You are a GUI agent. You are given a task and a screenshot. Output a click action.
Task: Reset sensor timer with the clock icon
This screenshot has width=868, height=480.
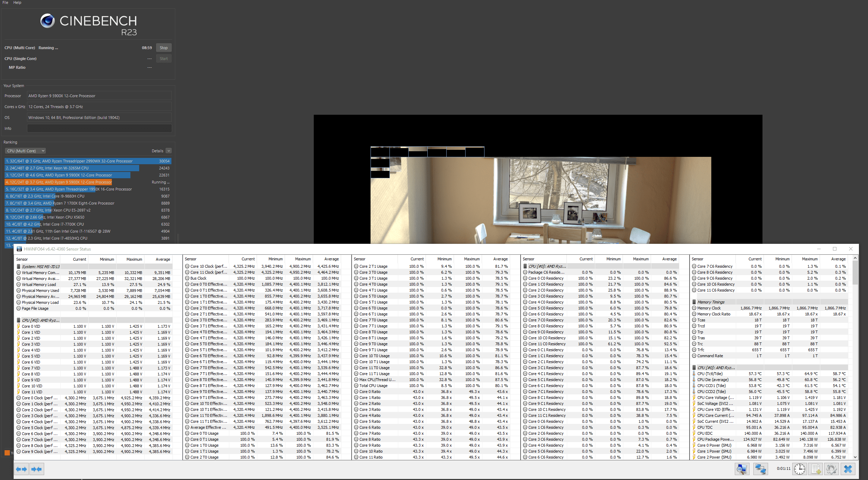pyautogui.click(x=800, y=469)
